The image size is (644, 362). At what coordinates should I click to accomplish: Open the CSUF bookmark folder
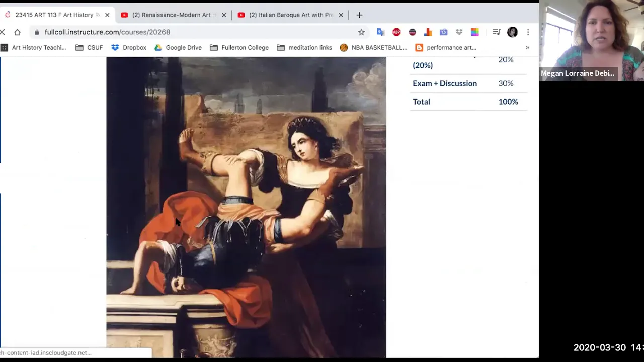coord(89,48)
